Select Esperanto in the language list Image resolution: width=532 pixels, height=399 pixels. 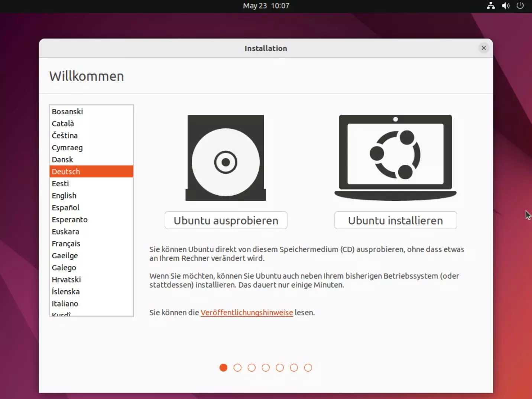[x=69, y=219]
